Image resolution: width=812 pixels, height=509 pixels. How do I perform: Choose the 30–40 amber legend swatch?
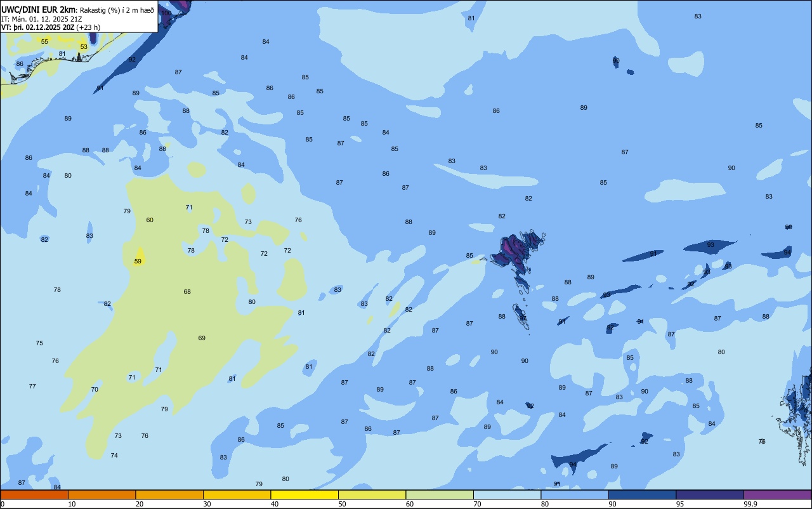[237, 494]
